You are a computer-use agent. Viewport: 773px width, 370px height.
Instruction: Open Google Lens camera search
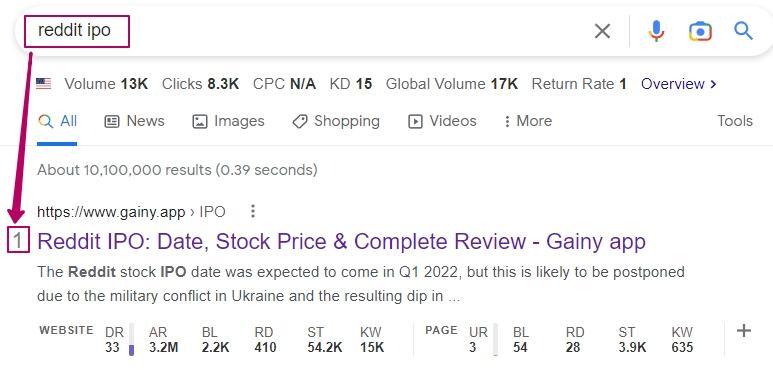point(700,32)
